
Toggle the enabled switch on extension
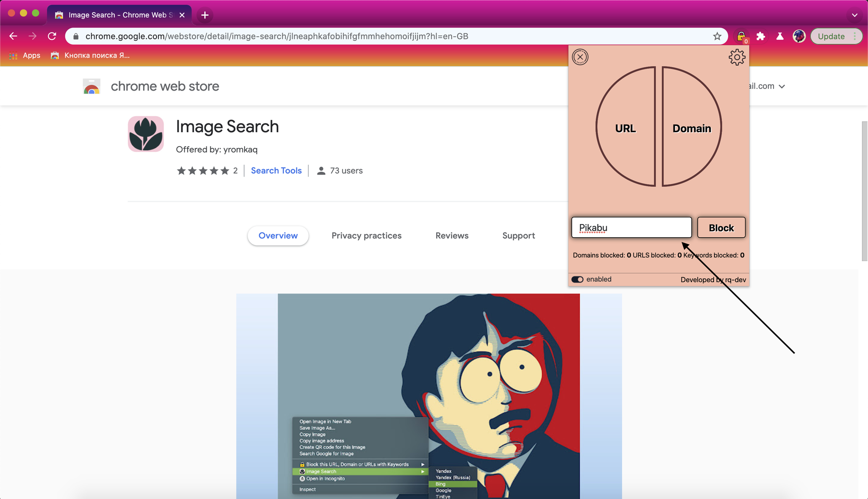(x=577, y=279)
